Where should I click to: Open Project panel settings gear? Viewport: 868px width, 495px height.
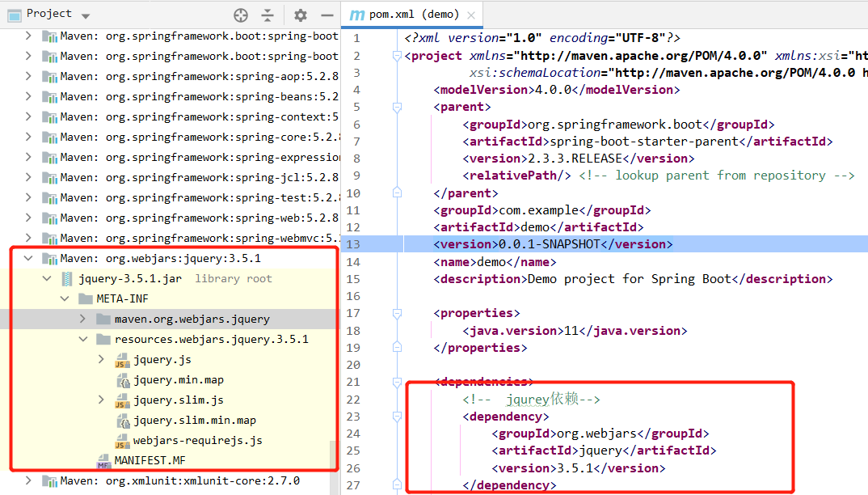(301, 15)
